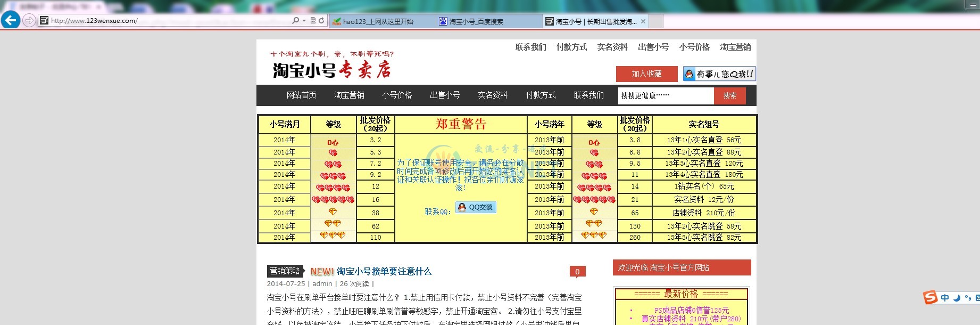Click the 110 price cell
980x325 pixels.
click(376, 238)
